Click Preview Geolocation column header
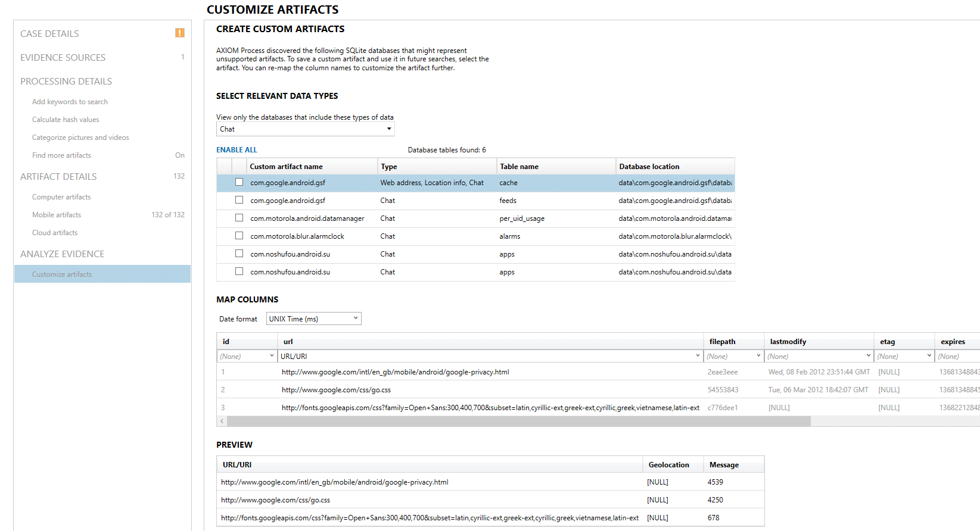The height and width of the screenshot is (531, 980). click(x=673, y=465)
